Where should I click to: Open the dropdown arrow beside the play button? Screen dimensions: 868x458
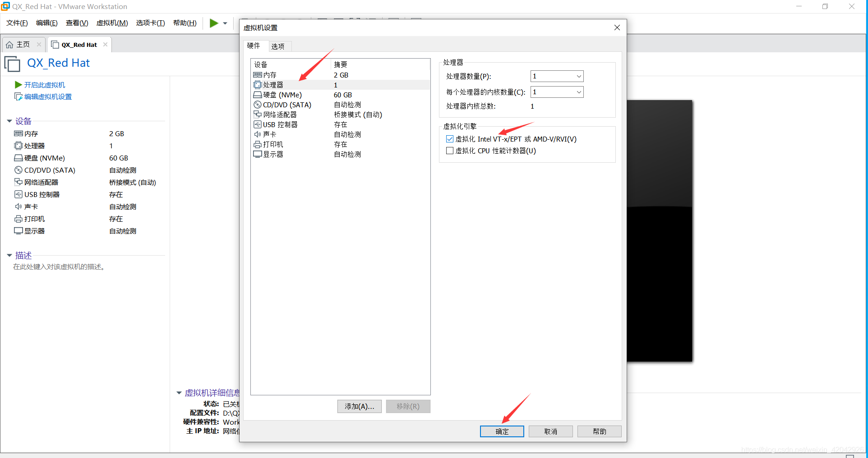pyautogui.click(x=225, y=23)
